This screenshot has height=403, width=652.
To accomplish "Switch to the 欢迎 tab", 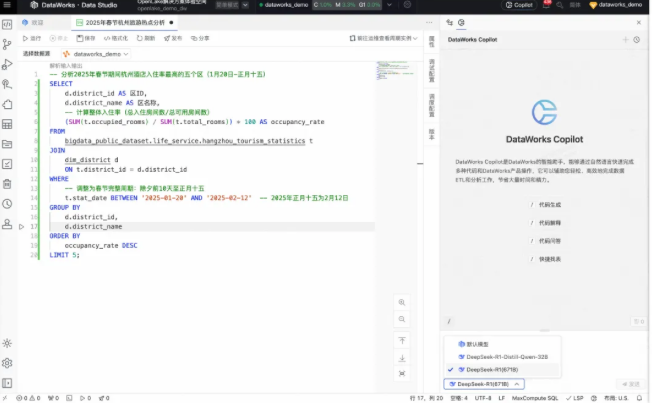I will click(37, 21).
